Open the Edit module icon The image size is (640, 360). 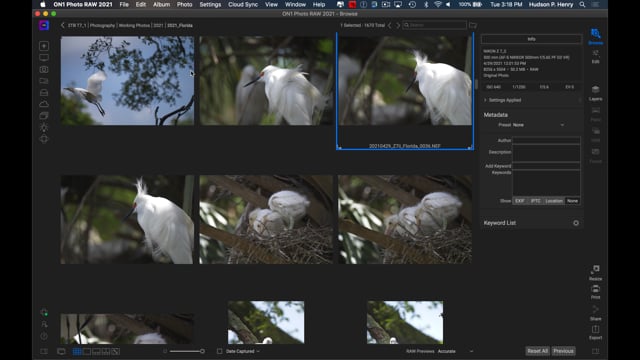[596, 56]
